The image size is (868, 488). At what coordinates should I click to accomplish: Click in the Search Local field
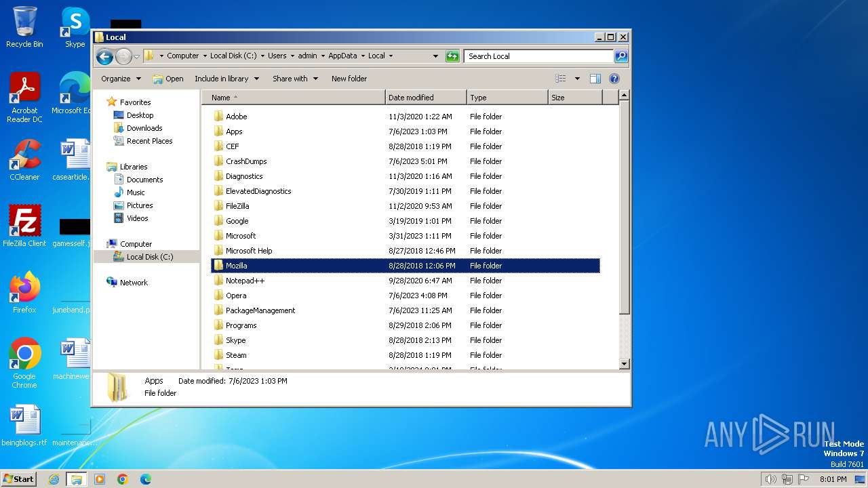tap(539, 56)
